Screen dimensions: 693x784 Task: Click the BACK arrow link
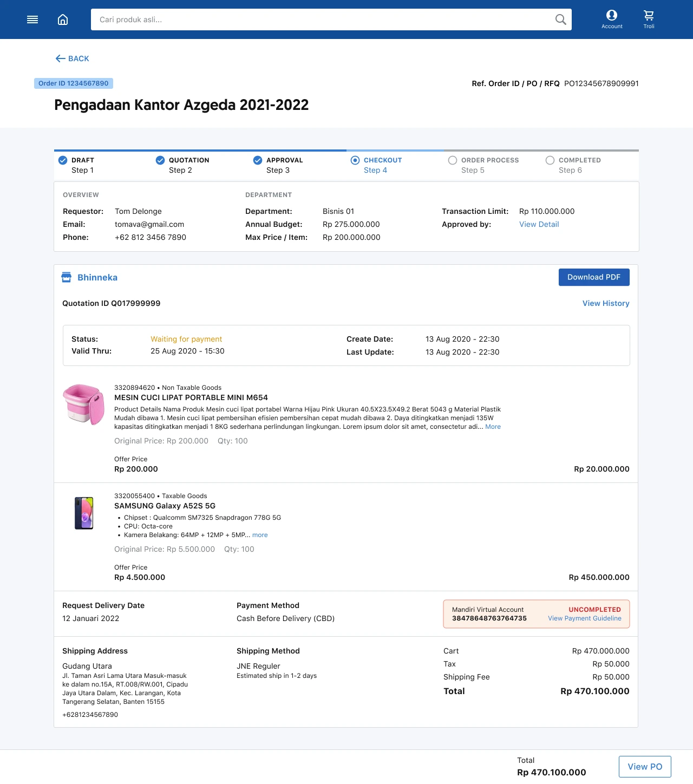click(x=72, y=58)
